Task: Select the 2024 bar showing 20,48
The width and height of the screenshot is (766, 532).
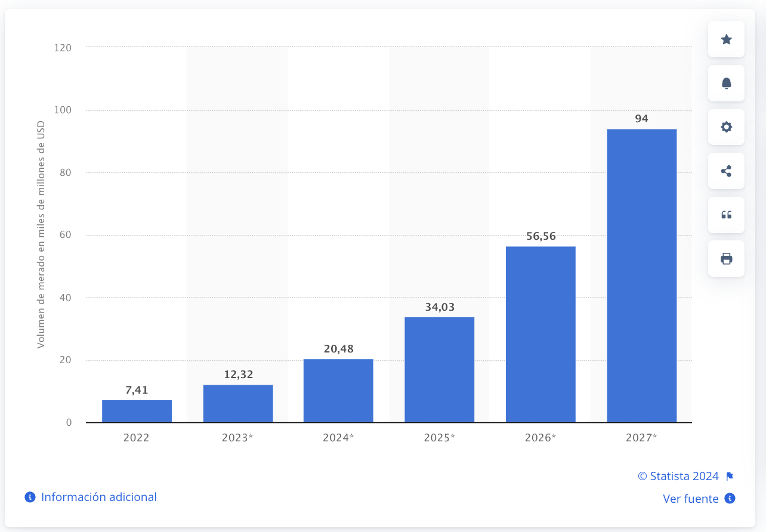Action: pos(338,391)
